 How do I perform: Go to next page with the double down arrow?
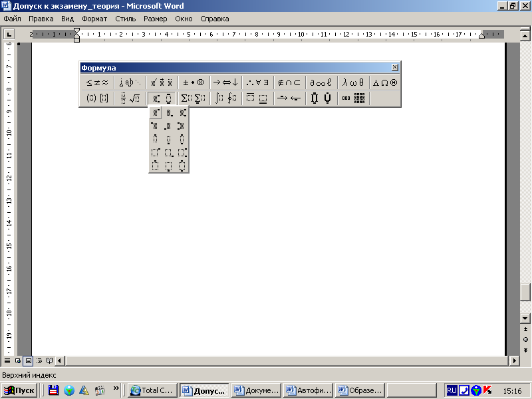pos(525,350)
